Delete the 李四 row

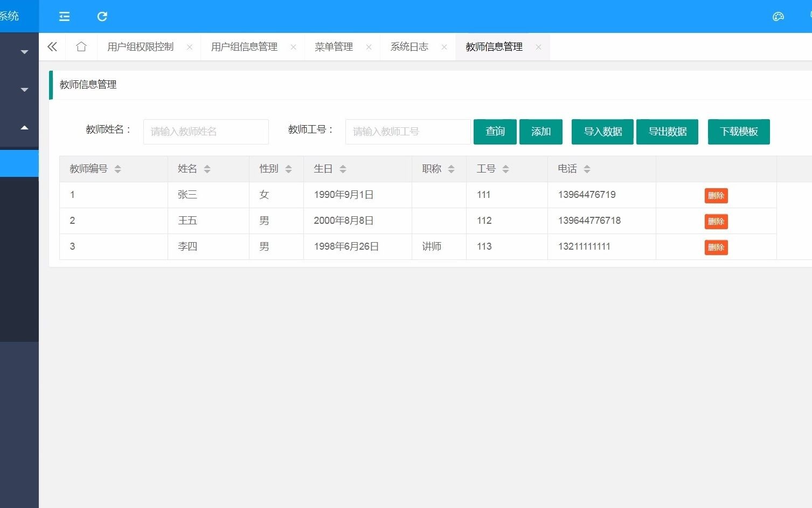[716, 247]
